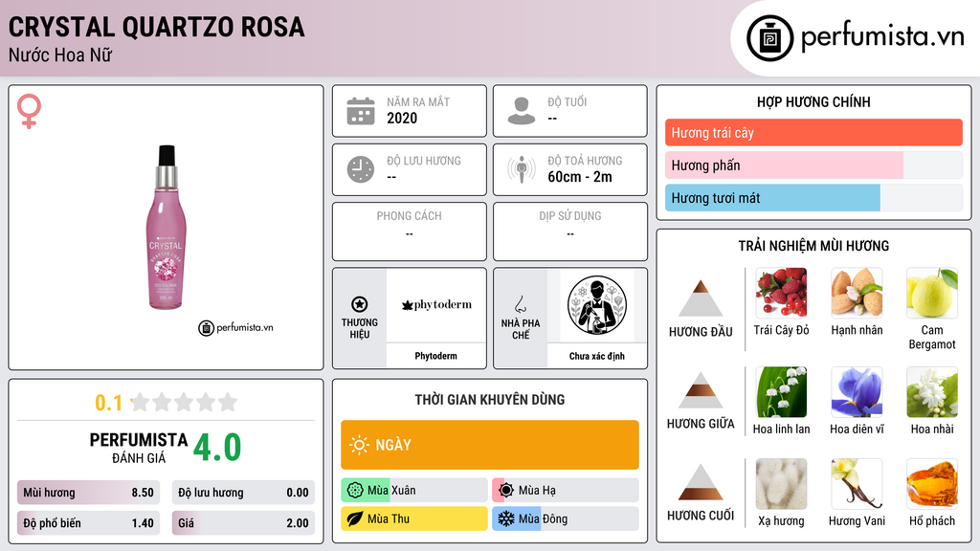980x551 pixels.
Task: Click the Độ phổ biến 1.40 score bar
Action: pyautogui.click(x=88, y=523)
